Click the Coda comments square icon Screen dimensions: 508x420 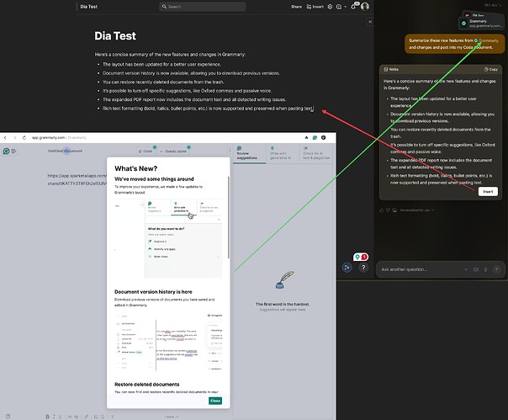pyautogui.click(x=339, y=7)
